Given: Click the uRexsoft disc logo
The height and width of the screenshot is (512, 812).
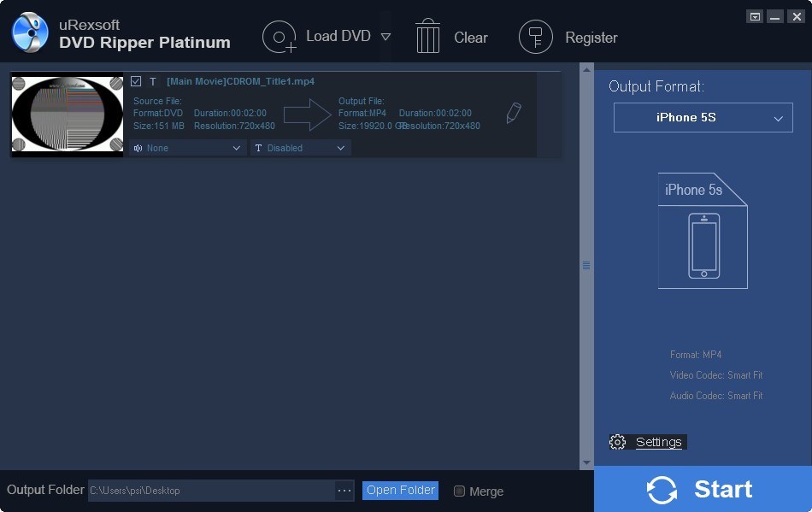Looking at the screenshot, I should (30, 32).
